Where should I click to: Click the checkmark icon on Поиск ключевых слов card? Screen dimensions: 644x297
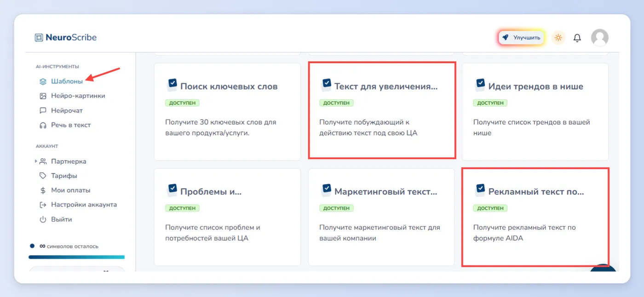(x=172, y=84)
